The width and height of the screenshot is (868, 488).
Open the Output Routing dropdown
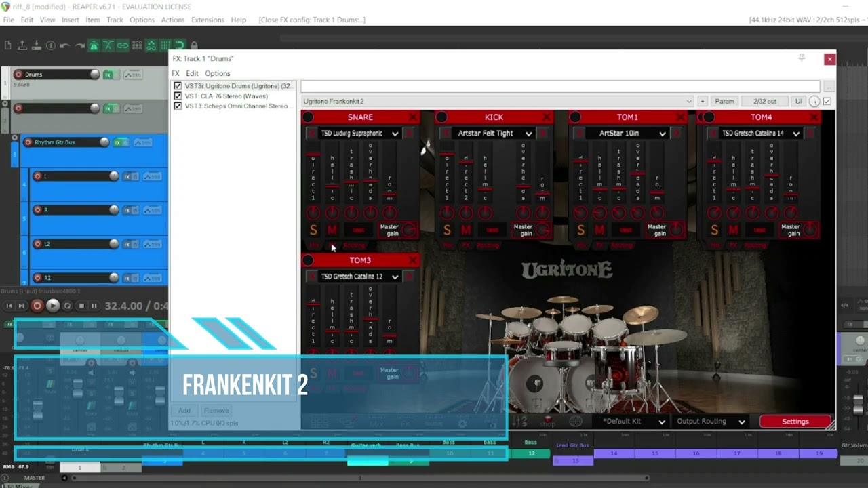click(x=711, y=421)
